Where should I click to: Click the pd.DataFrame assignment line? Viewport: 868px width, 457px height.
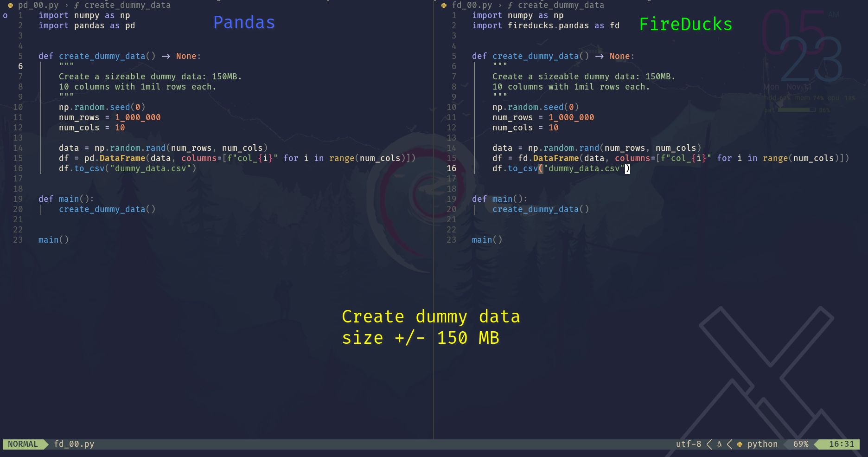coord(237,158)
